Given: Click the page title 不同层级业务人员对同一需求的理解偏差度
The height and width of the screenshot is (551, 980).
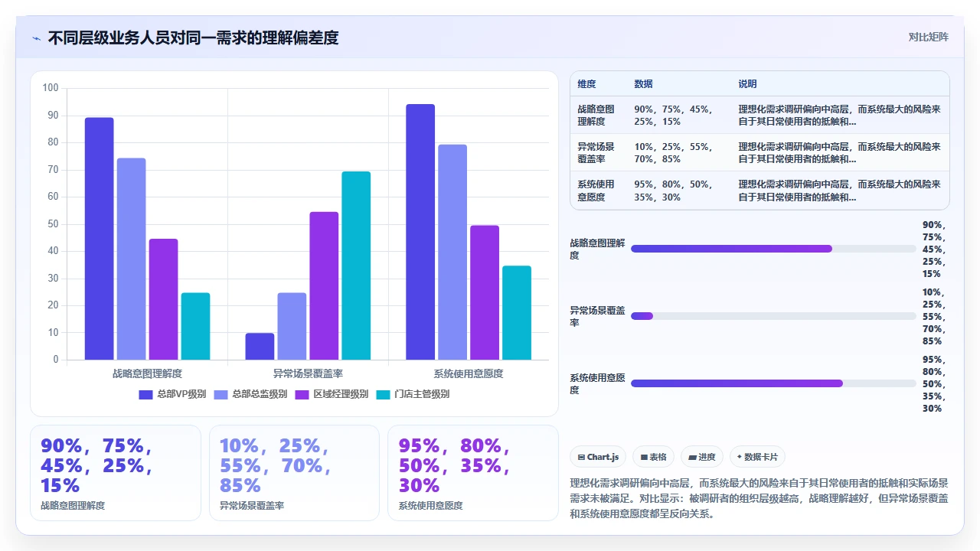Looking at the screenshot, I should point(193,37).
